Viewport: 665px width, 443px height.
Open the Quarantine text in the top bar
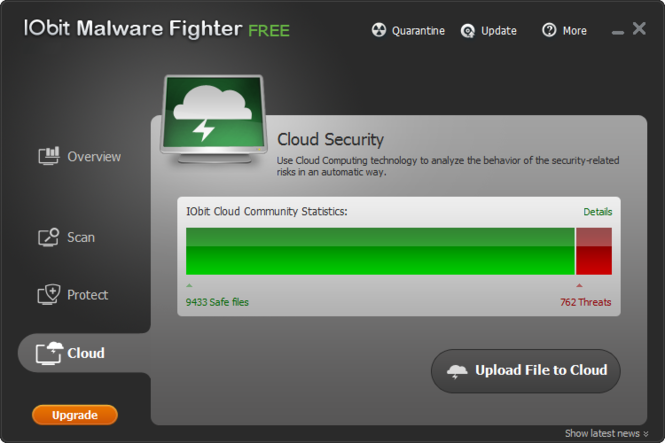coord(418,31)
